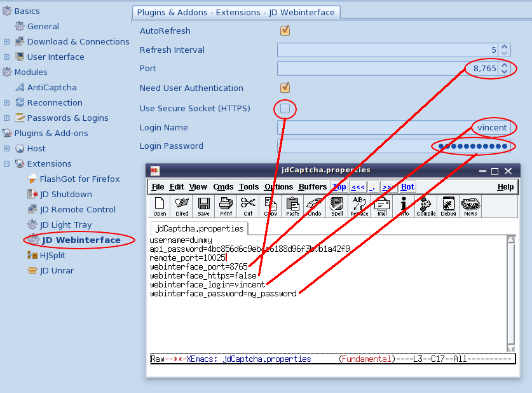Click the JD Remote Control extension icon
Viewport: 532px width, 393px height.
coord(32,209)
